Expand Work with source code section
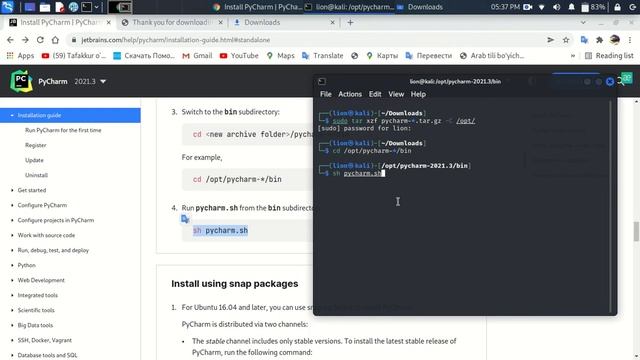The height and width of the screenshot is (360, 640). (x=12, y=235)
